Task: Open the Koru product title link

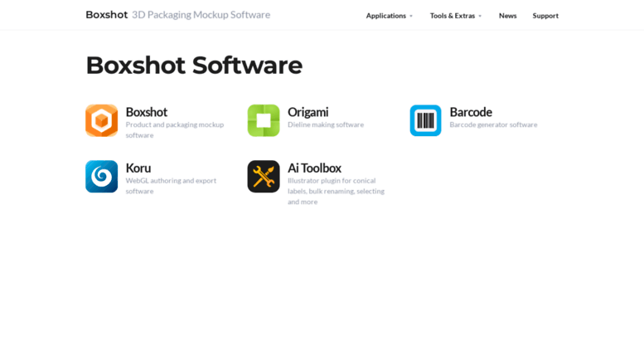Action: coord(138,168)
